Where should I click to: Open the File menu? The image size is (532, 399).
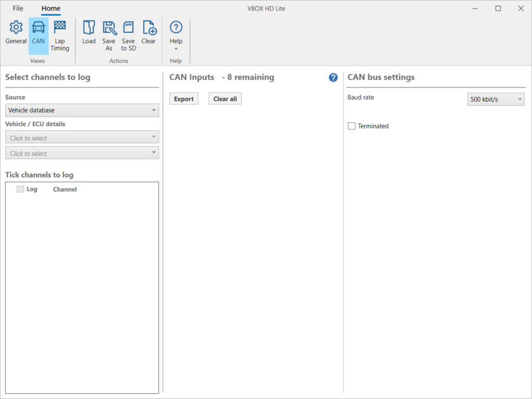coord(18,8)
